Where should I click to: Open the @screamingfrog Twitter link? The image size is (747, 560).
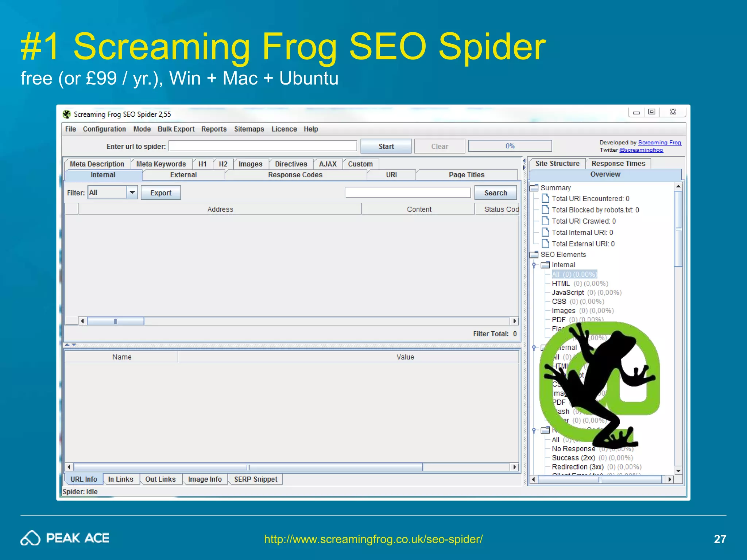coord(641,150)
